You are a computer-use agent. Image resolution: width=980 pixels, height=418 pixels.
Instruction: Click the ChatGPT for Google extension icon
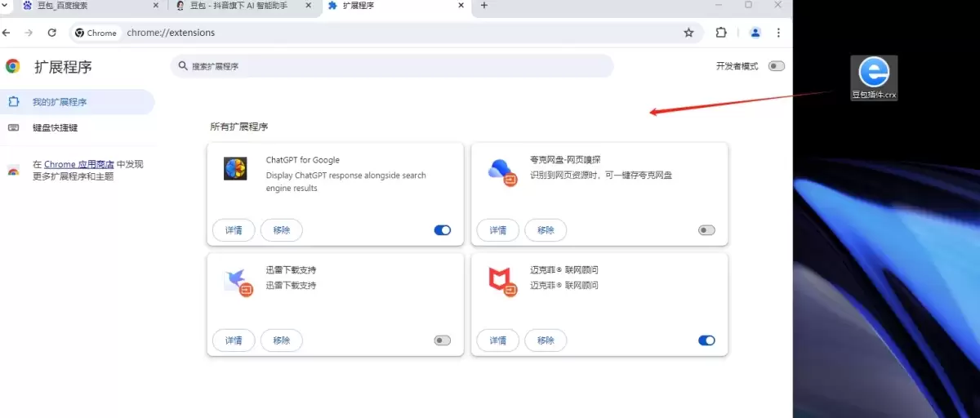[x=235, y=168]
